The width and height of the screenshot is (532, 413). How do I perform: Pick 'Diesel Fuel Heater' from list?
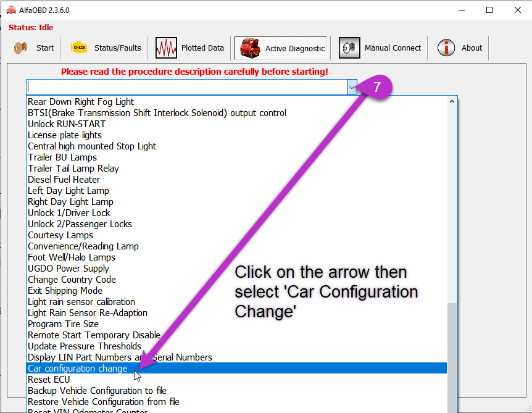click(236, 180)
